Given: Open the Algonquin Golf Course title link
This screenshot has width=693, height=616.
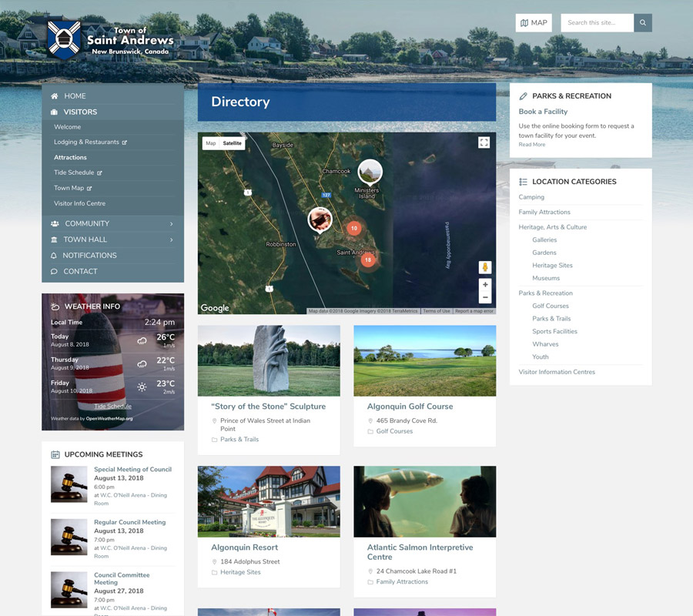Looking at the screenshot, I should tap(410, 407).
